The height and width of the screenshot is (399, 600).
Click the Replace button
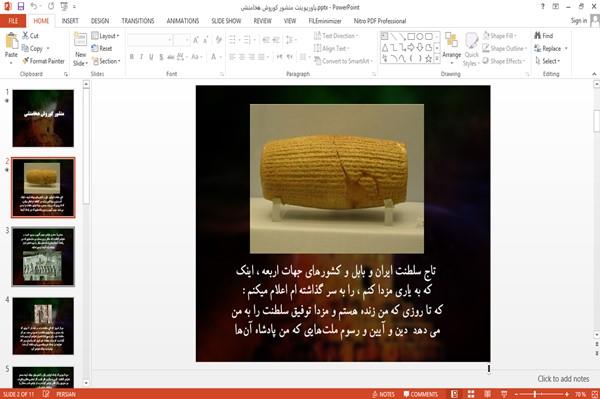[551, 48]
